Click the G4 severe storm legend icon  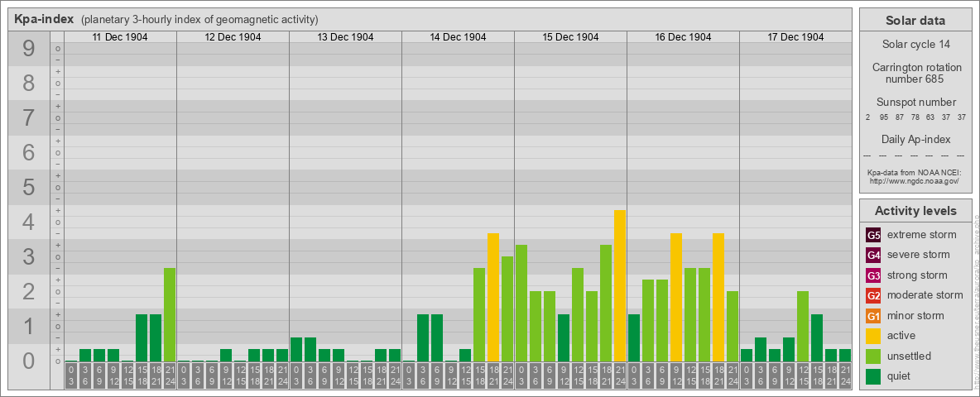tap(873, 256)
